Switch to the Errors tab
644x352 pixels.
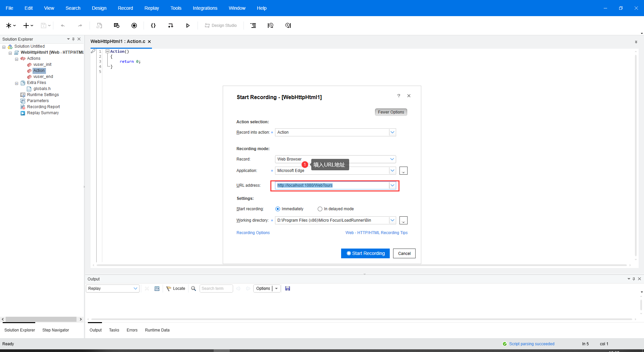pos(132,330)
